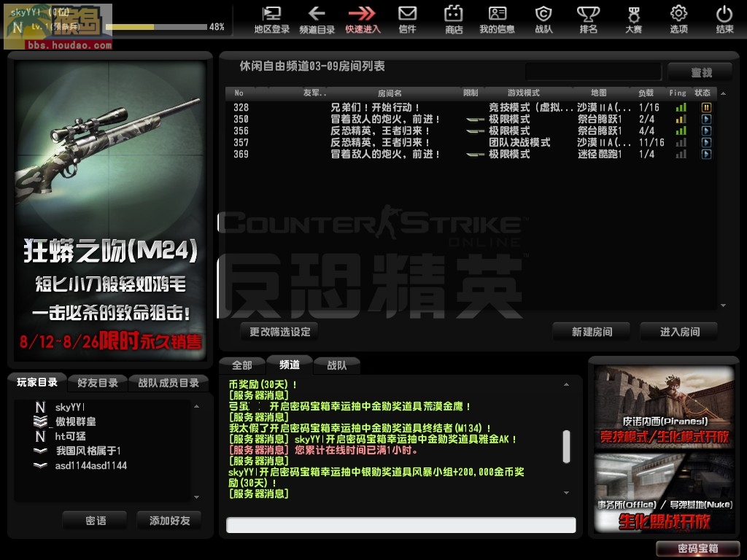Click the chat message input box
The image size is (747, 560).
pyautogui.click(x=400, y=525)
